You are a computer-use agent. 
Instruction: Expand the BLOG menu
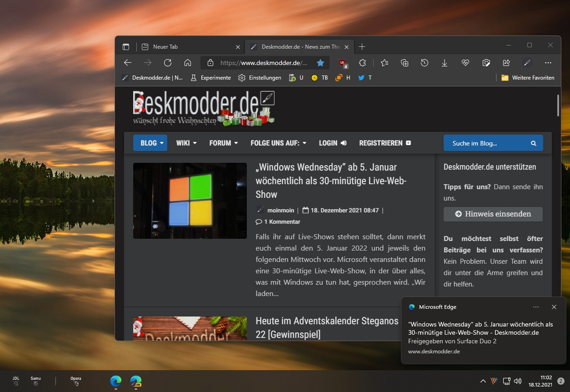(x=150, y=143)
